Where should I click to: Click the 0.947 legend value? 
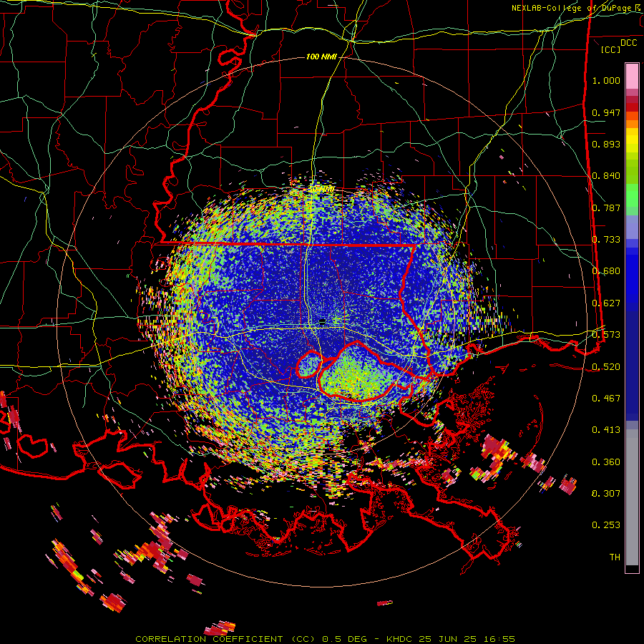[x=606, y=112]
